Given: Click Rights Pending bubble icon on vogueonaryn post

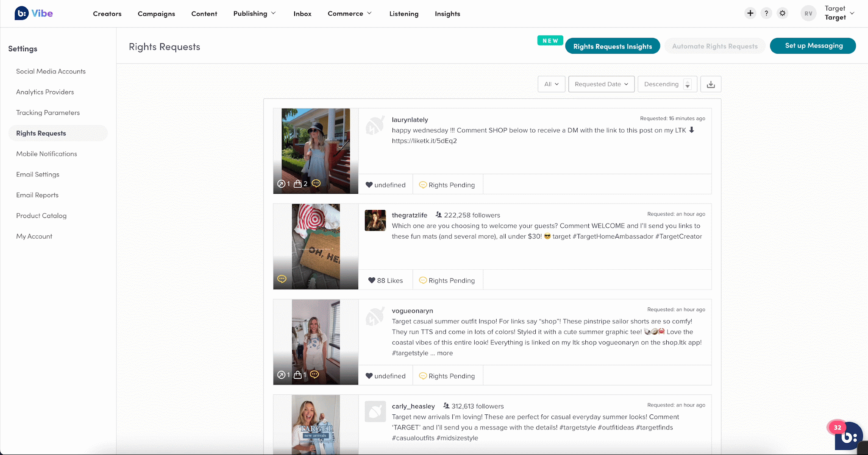Looking at the screenshot, I should click(423, 376).
